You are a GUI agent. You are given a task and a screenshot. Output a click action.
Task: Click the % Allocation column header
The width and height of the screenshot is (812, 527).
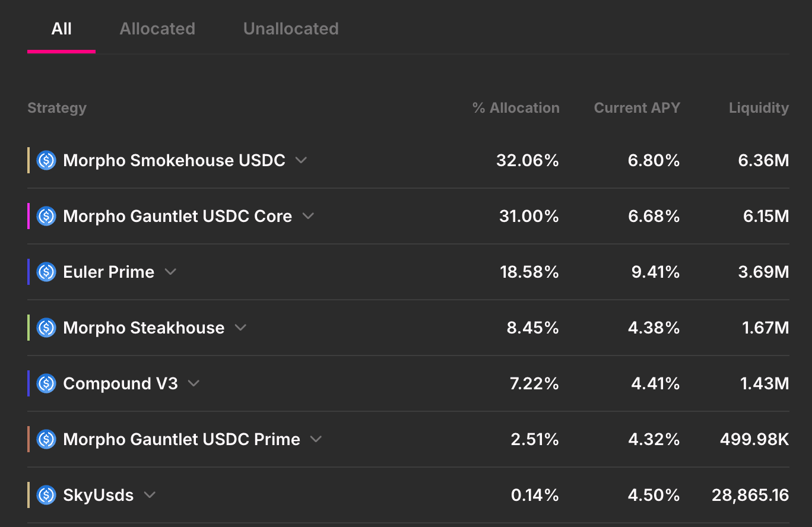[516, 108]
